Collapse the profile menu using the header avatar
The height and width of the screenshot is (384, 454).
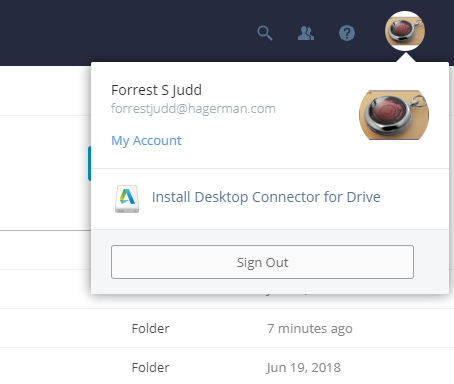pos(405,31)
